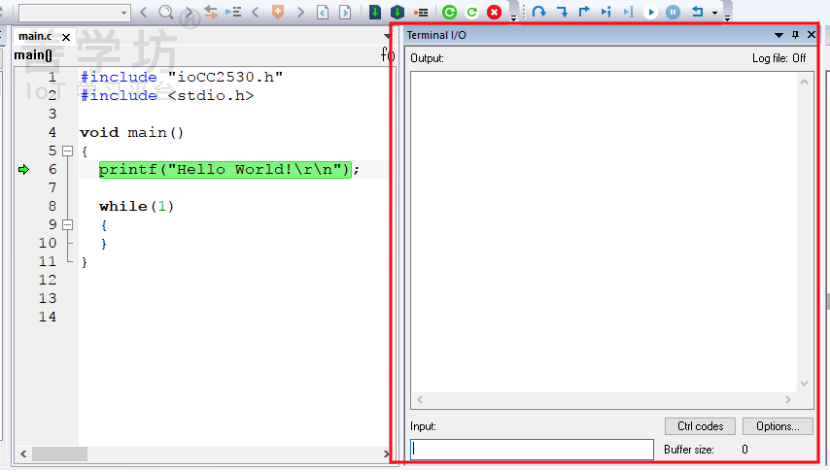Screen dimensions: 830x472
Task: Open the quick search combo box dropdown
Action: click(x=124, y=12)
